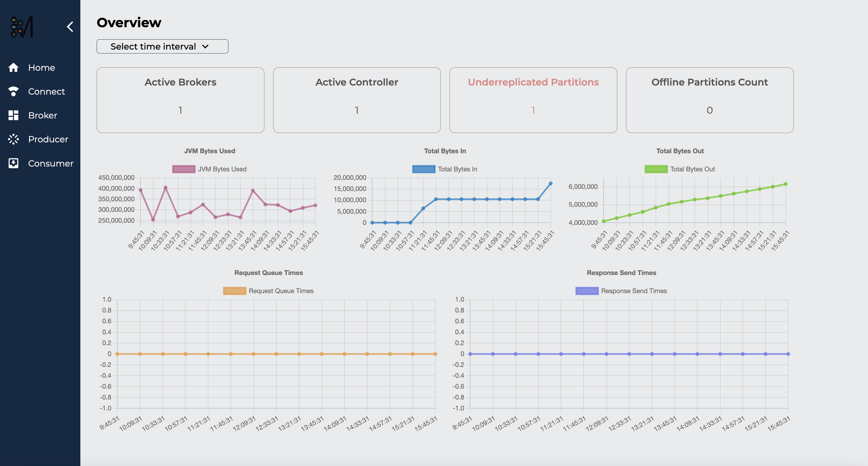The width and height of the screenshot is (868, 466).
Task: Open the Consumer menu item
Action: tap(50, 163)
